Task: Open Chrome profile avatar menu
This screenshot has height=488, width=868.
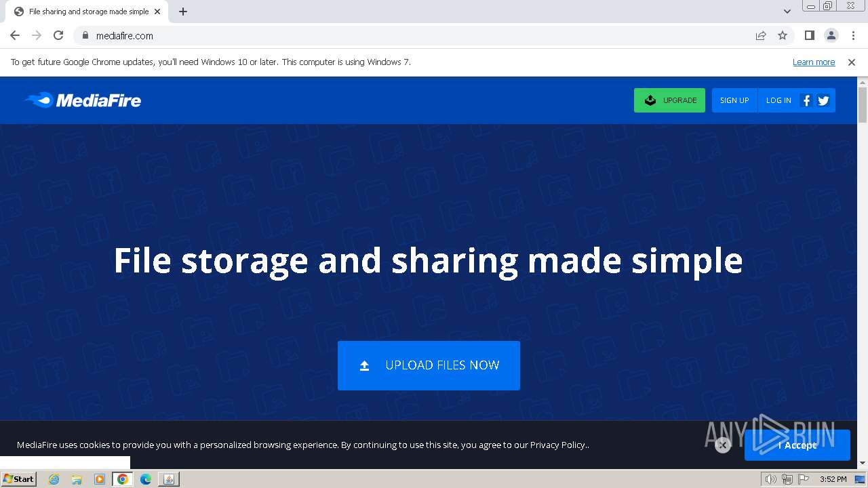Action: (x=831, y=36)
